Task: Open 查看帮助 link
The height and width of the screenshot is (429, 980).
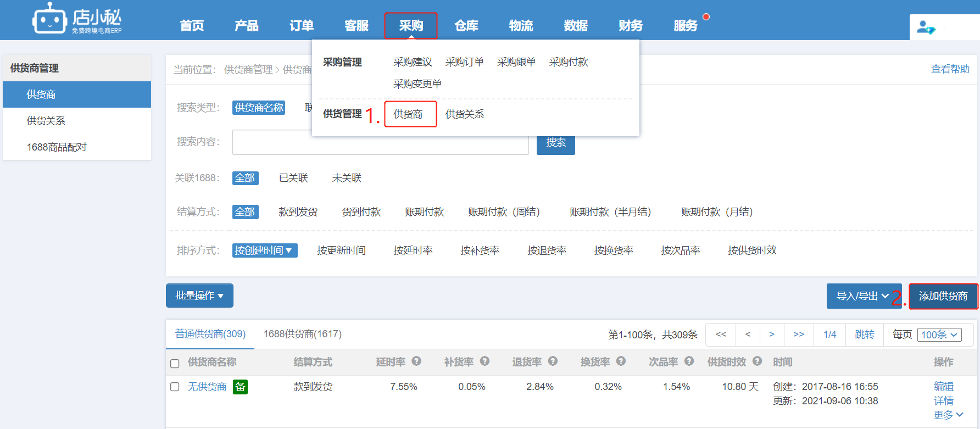Action: (x=950, y=69)
